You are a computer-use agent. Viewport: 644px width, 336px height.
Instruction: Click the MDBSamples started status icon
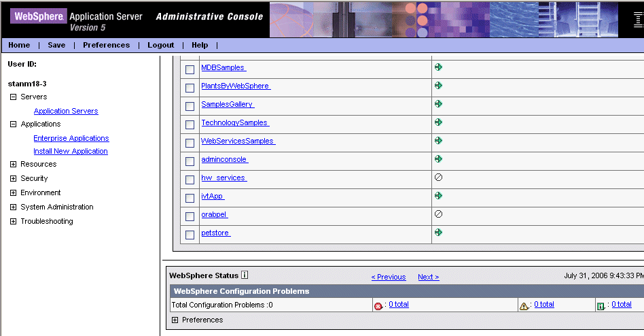[438, 67]
